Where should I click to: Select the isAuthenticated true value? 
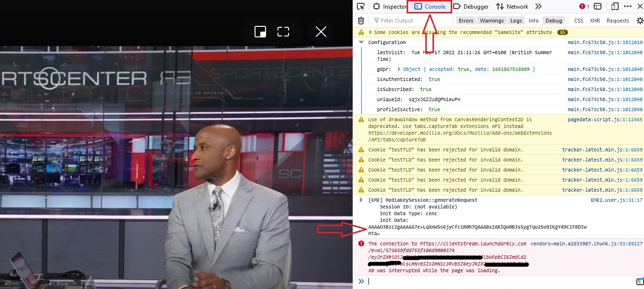tap(434, 79)
